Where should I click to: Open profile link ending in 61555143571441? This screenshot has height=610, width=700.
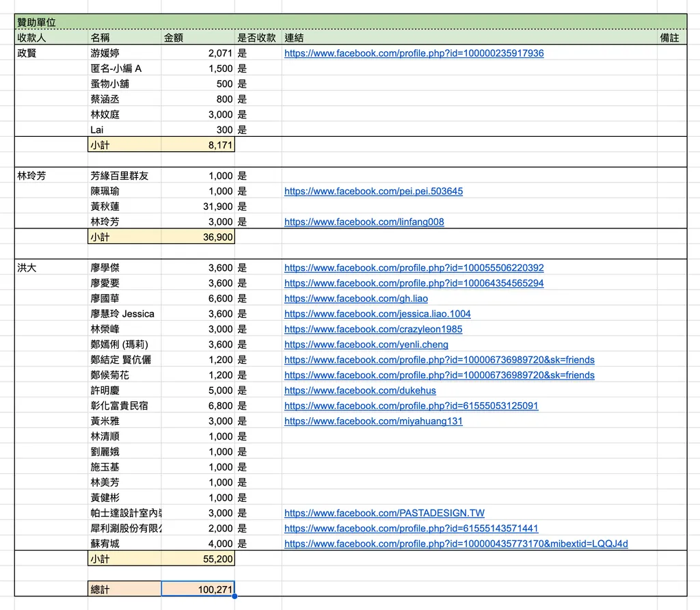pyautogui.click(x=411, y=529)
